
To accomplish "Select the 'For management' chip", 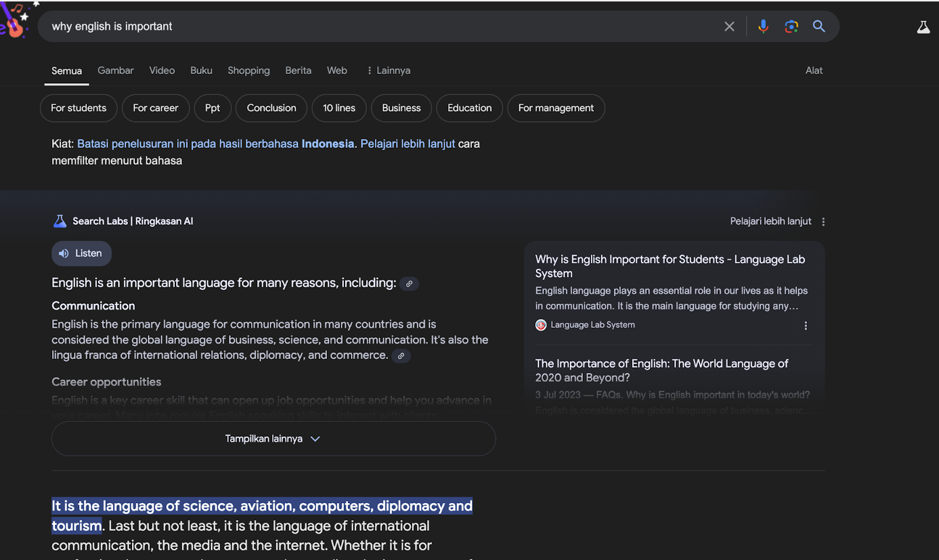I will coord(556,108).
